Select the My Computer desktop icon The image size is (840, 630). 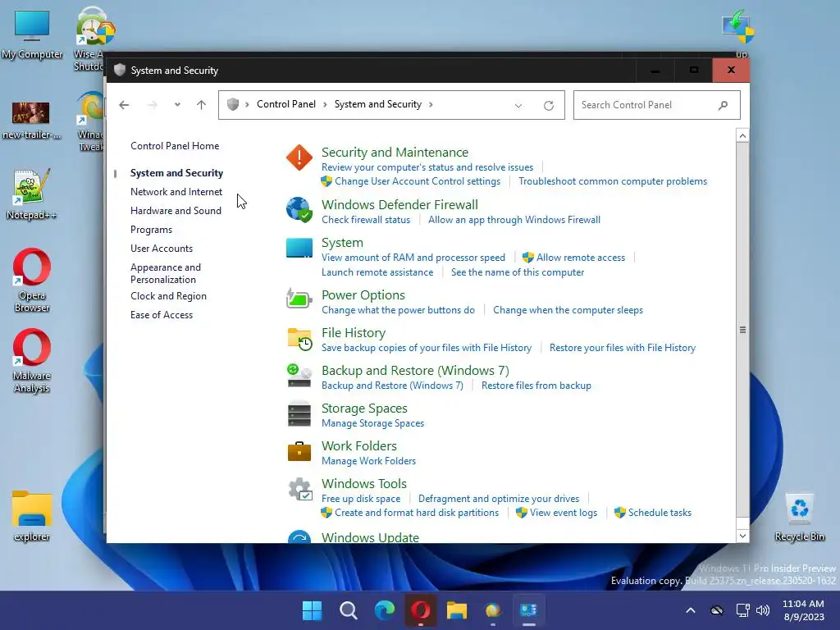pos(32,35)
